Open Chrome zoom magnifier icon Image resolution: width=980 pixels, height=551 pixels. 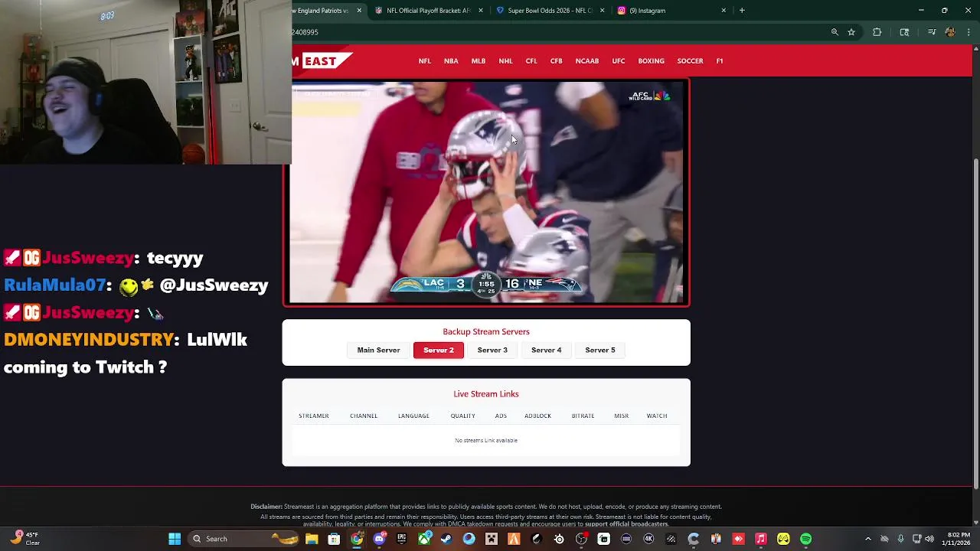click(x=835, y=32)
